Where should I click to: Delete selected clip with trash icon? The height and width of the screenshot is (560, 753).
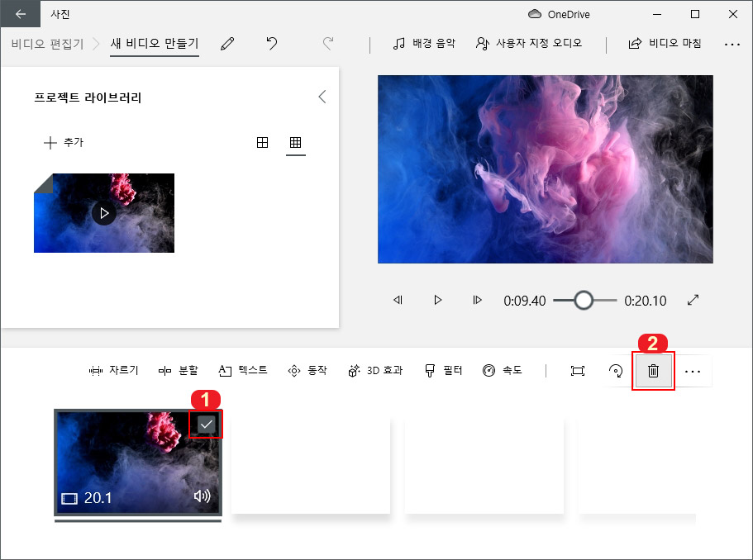(x=653, y=371)
